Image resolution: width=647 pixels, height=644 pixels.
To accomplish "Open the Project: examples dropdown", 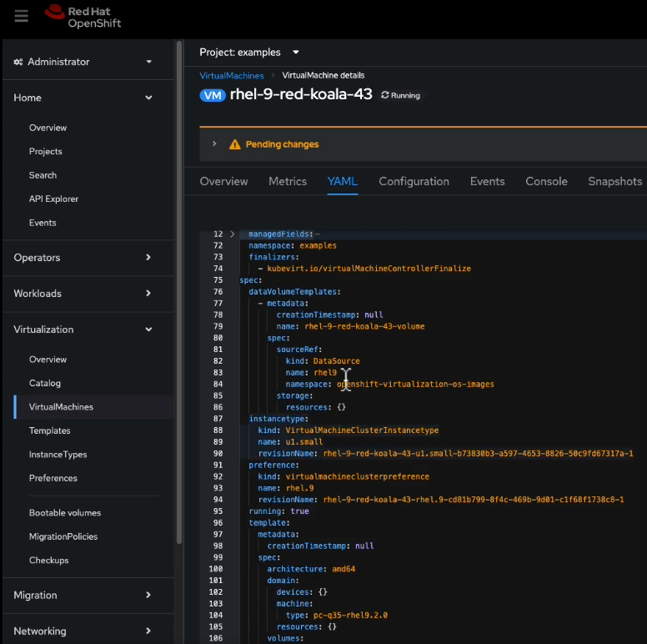I will tap(249, 53).
